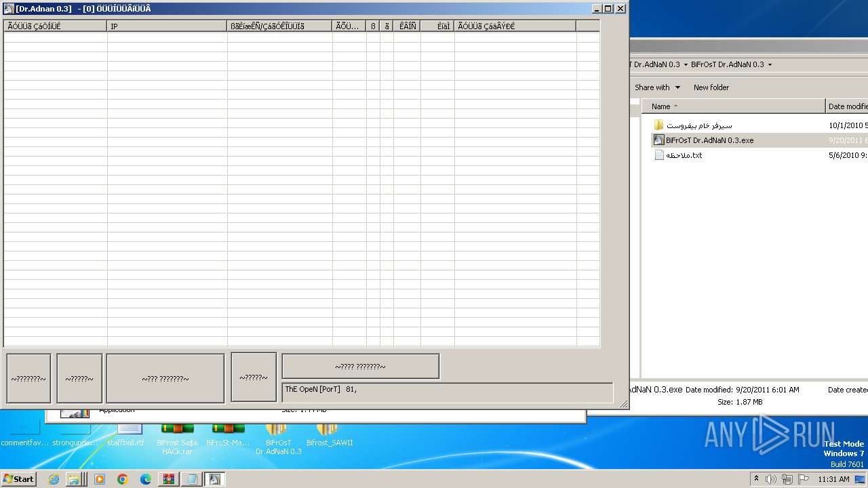The height and width of the screenshot is (488, 868).
Task: Minimize the Dr.Adnan 0.3 window
Action: [x=597, y=9]
